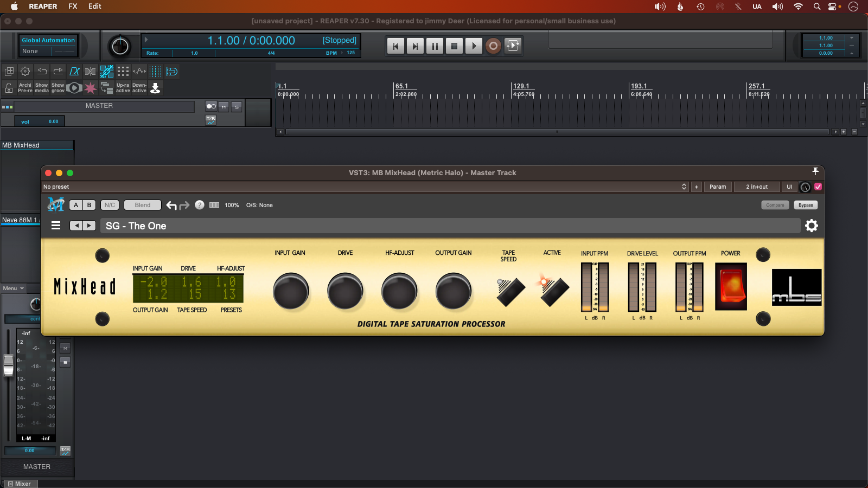
Task: Toggle auto-crossfade icon in toolbar
Action: point(91,71)
